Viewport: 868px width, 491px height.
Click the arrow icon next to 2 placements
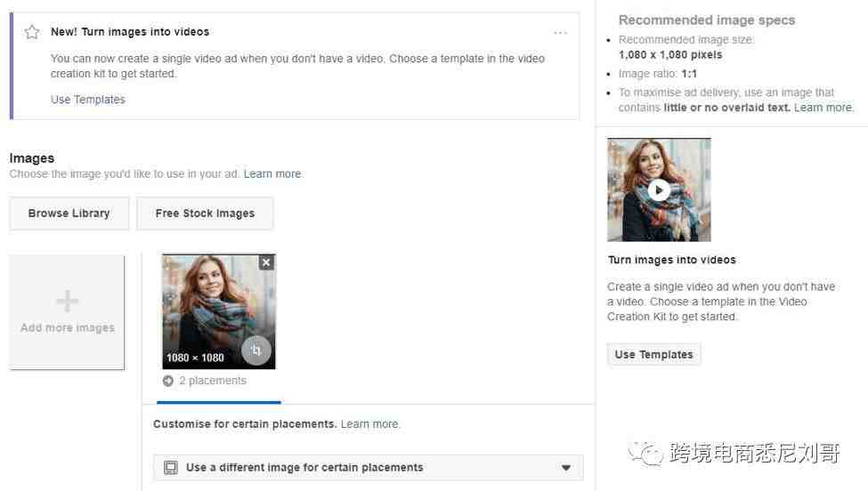167,381
